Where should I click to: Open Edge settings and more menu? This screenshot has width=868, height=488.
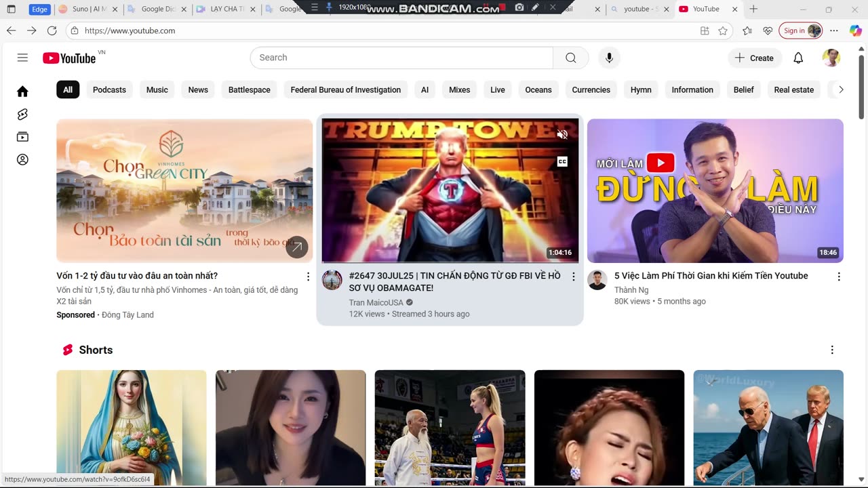tap(834, 30)
